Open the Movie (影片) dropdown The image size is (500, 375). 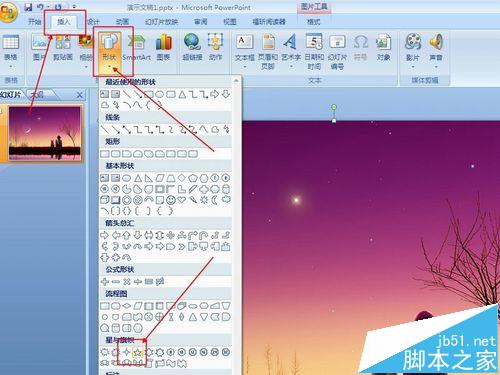coord(413,67)
